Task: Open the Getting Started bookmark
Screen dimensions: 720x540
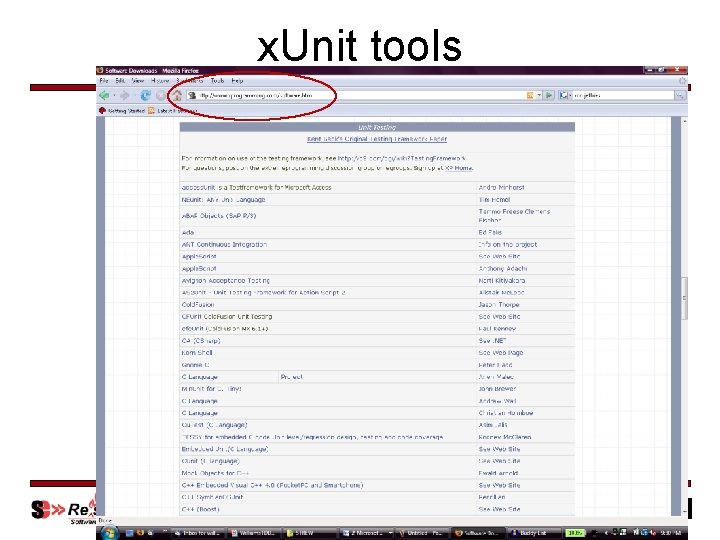Action: click(122, 111)
